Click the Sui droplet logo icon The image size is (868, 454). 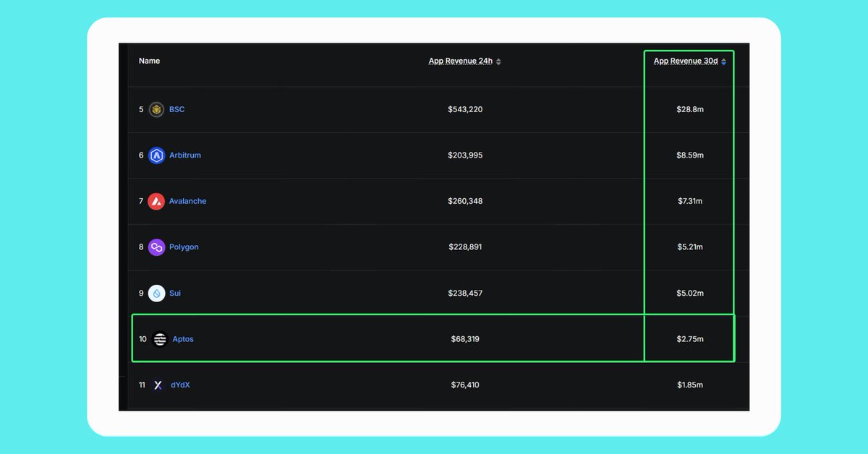156,294
